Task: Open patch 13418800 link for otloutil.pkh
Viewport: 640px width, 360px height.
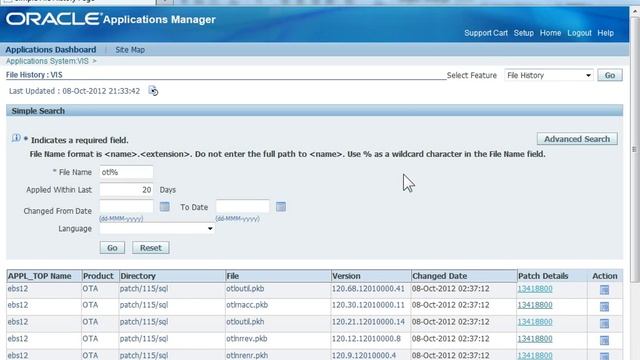Action: coord(535,322)
